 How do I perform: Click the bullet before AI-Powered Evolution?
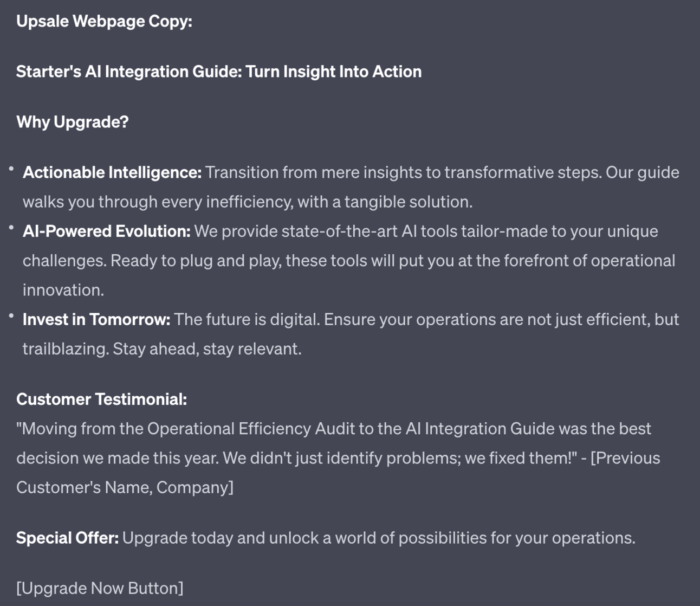tap(11, 228)
